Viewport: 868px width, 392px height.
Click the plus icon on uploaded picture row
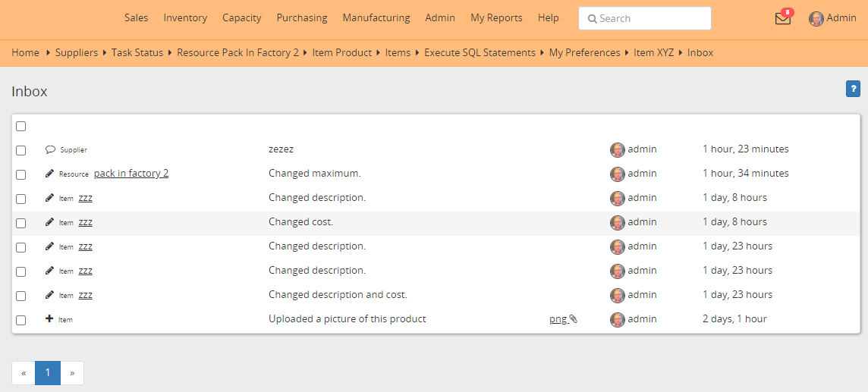(x=50, y=319)
